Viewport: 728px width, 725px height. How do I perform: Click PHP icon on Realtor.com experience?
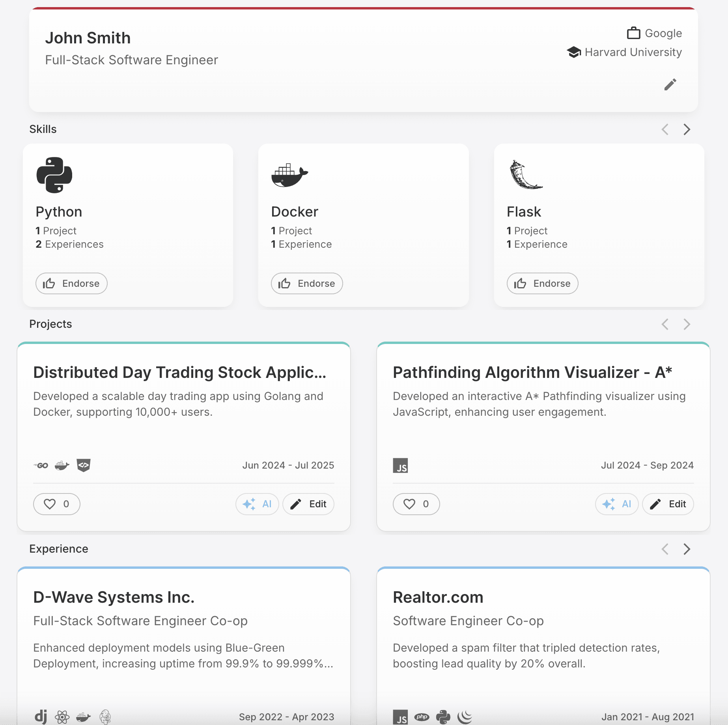422,717
